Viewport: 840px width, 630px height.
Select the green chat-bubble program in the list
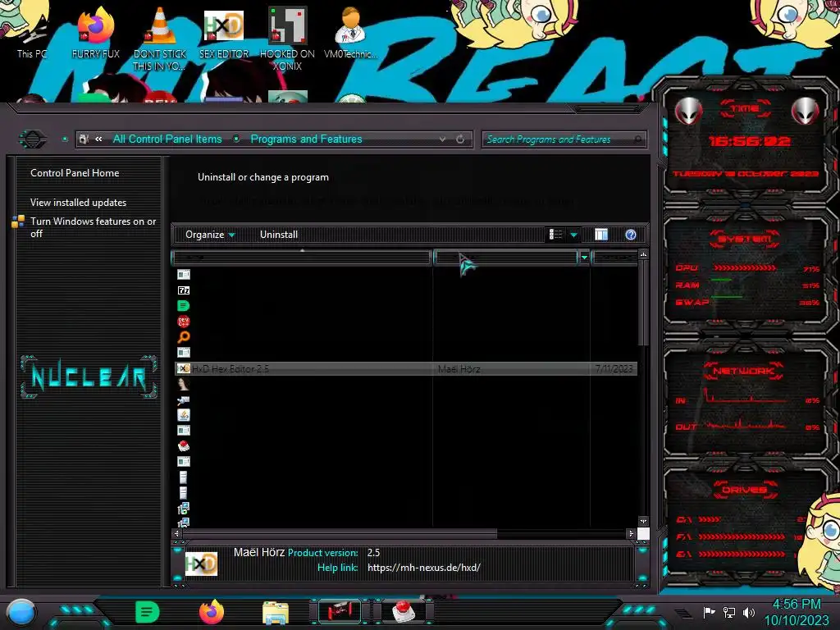pyautogui.click(x=183, y=306)
